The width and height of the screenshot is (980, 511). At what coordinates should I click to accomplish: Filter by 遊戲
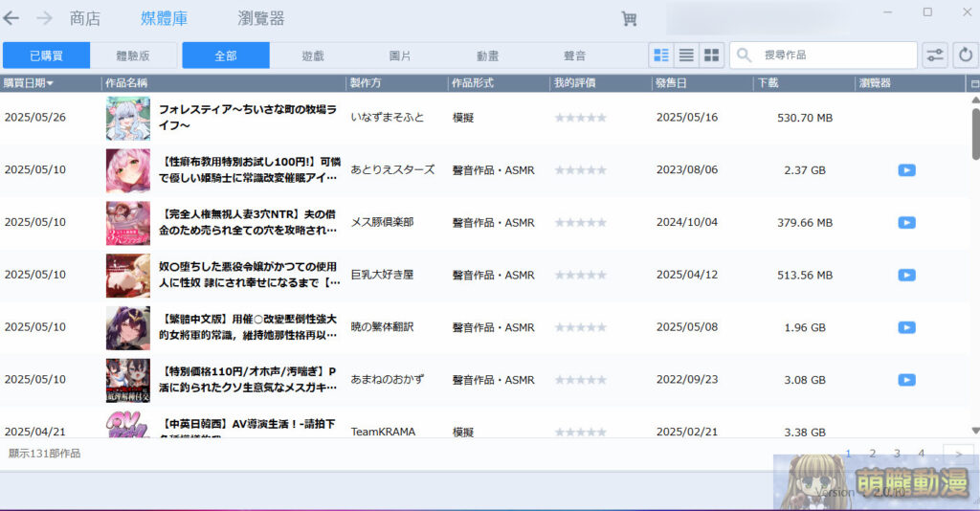(313, 56)
